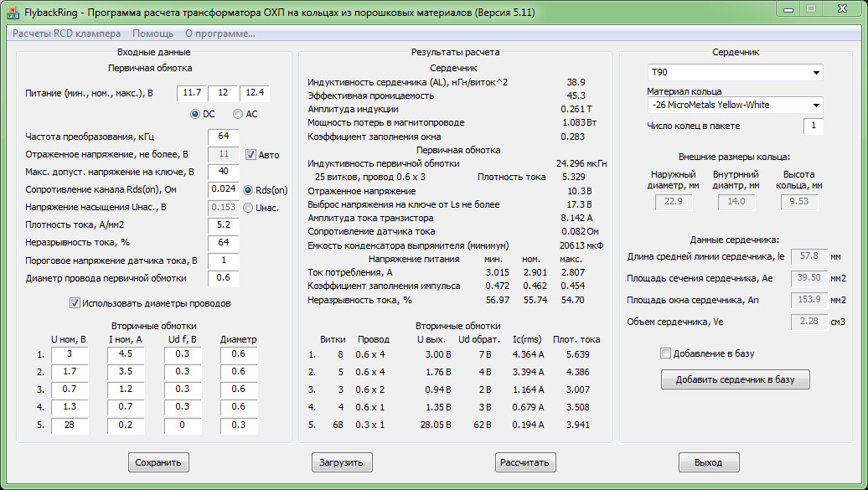The width and height of the screenshot is (868, 490).
Task: Click the FlybackRing app icon in title bar
Action: click(13, 13)
